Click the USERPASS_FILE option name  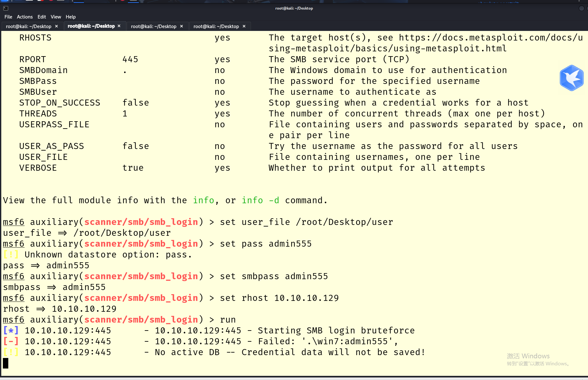tap(54, 124)
